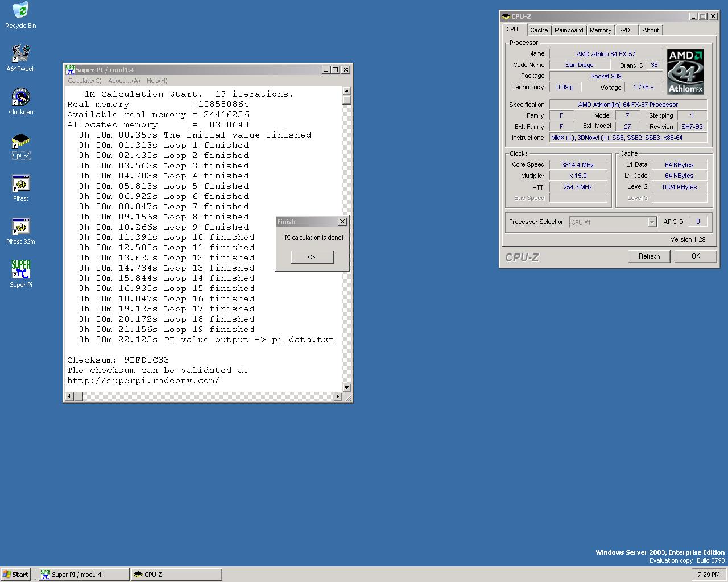Click the Loop 19 finished line
This screenshot has width=728, height=582.
[x=167, y=329]
